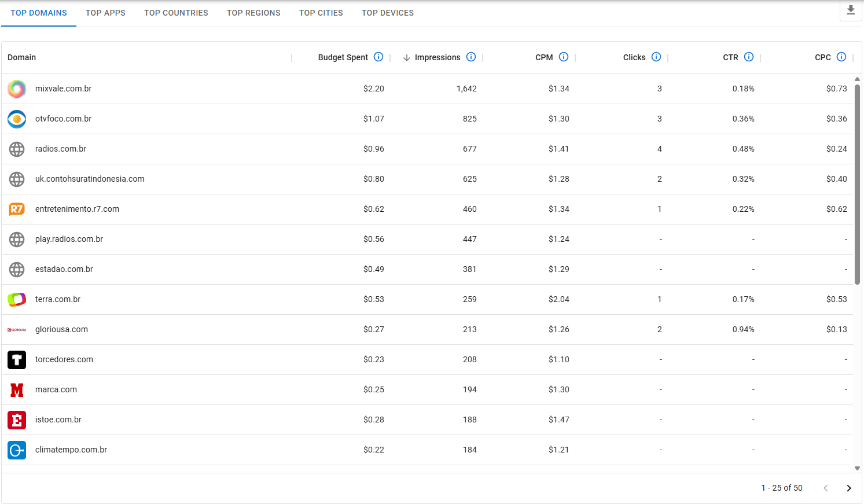The image size is (864, 504).
Task: Go to next page of results
Action: [848, 488]
